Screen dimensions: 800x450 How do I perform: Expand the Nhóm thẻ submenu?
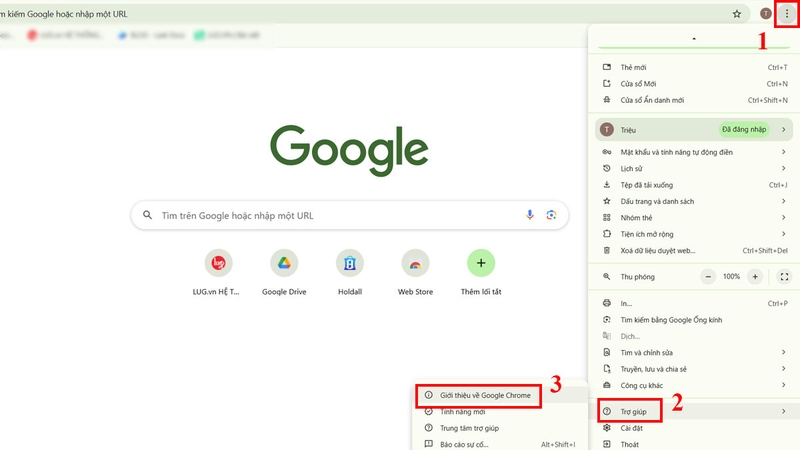694,217
